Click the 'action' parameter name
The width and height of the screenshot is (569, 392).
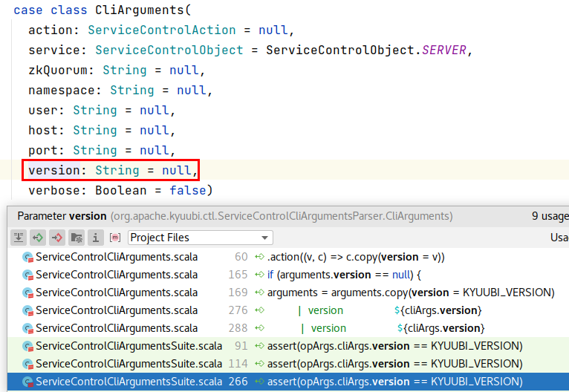[x=51, y=30]
